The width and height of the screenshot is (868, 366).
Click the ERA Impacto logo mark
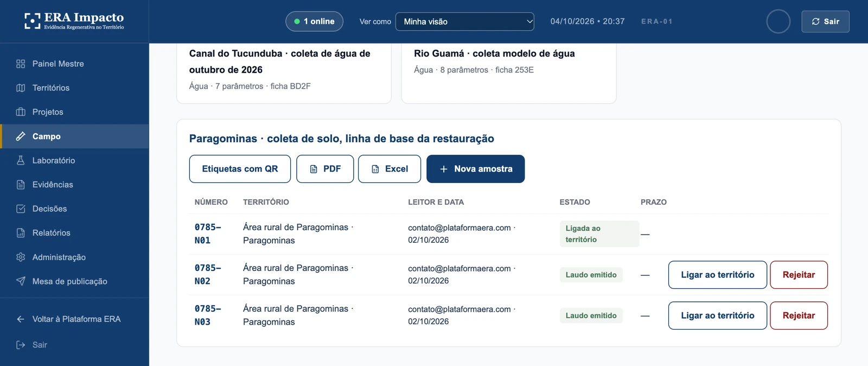pos(33,21)
